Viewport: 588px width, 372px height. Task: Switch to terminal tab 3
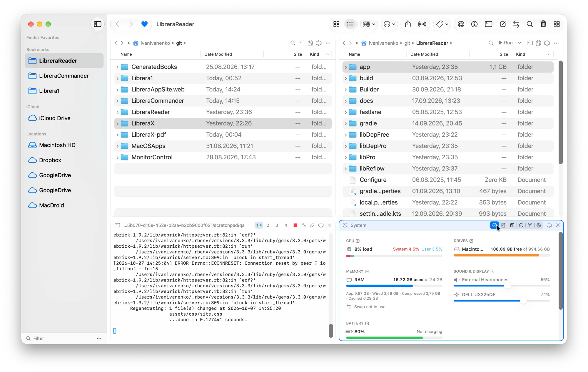[x=277, y=225]
